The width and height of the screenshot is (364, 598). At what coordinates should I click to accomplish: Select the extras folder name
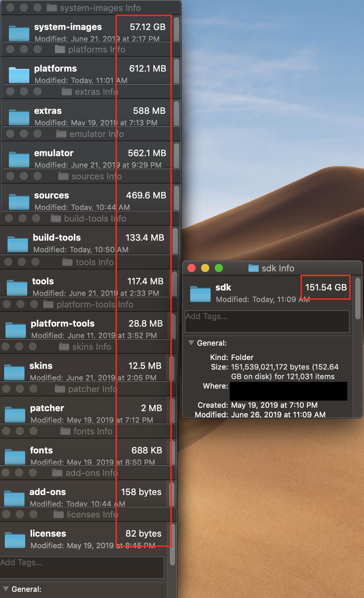point(48,111)
